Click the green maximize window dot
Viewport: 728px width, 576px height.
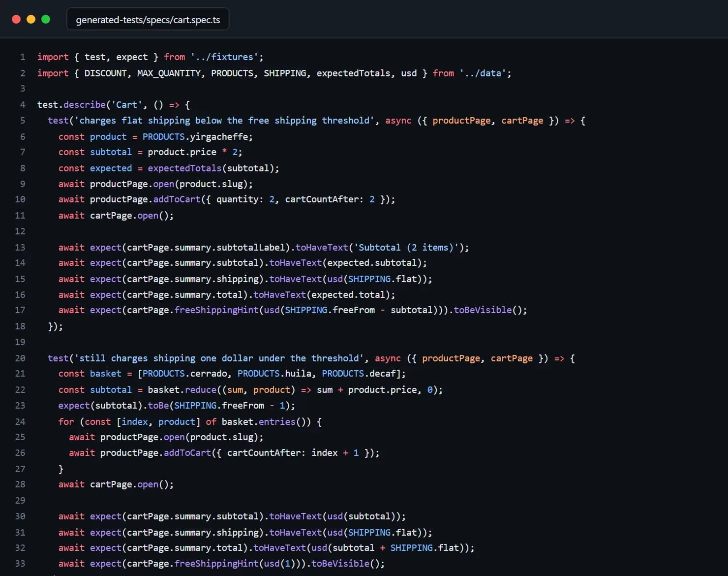46,19
